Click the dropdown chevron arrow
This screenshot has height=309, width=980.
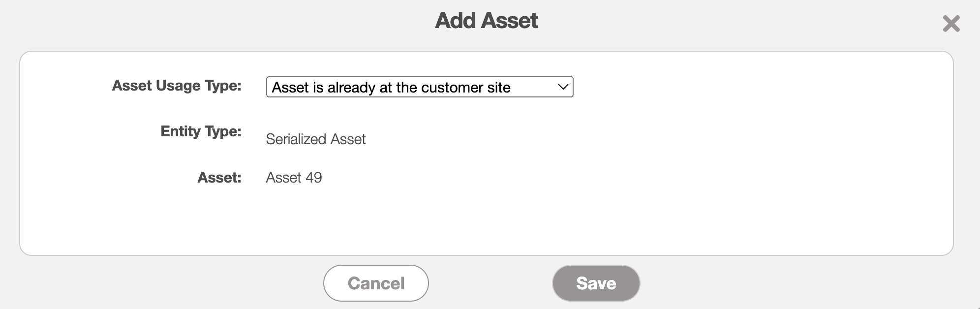[563, 87]
